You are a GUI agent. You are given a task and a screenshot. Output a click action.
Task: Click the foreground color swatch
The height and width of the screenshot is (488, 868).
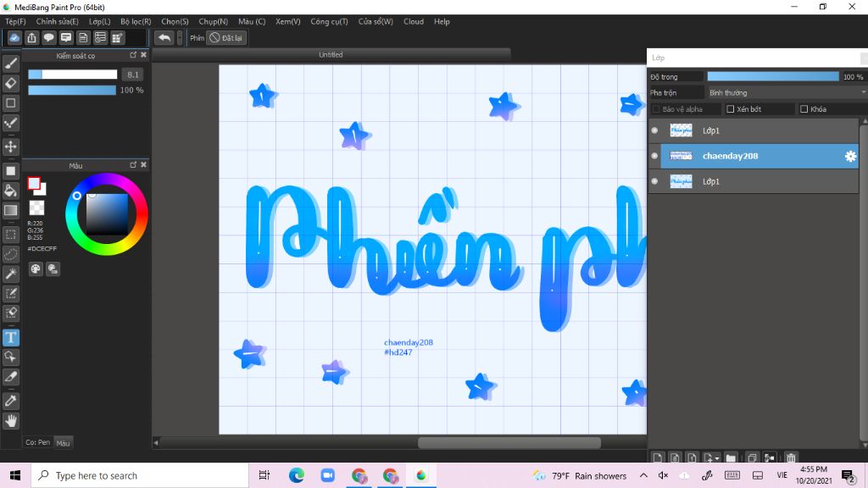click(x=34, y=183)
